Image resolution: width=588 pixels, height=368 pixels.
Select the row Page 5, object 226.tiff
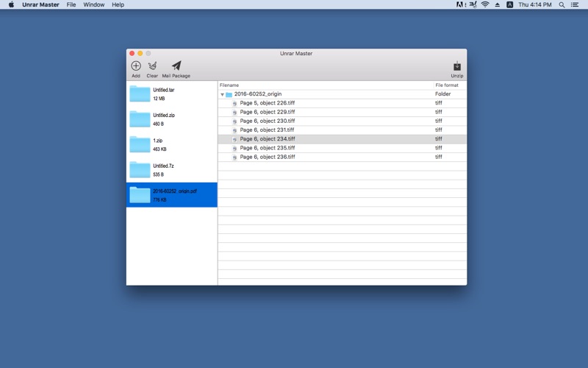343,103
